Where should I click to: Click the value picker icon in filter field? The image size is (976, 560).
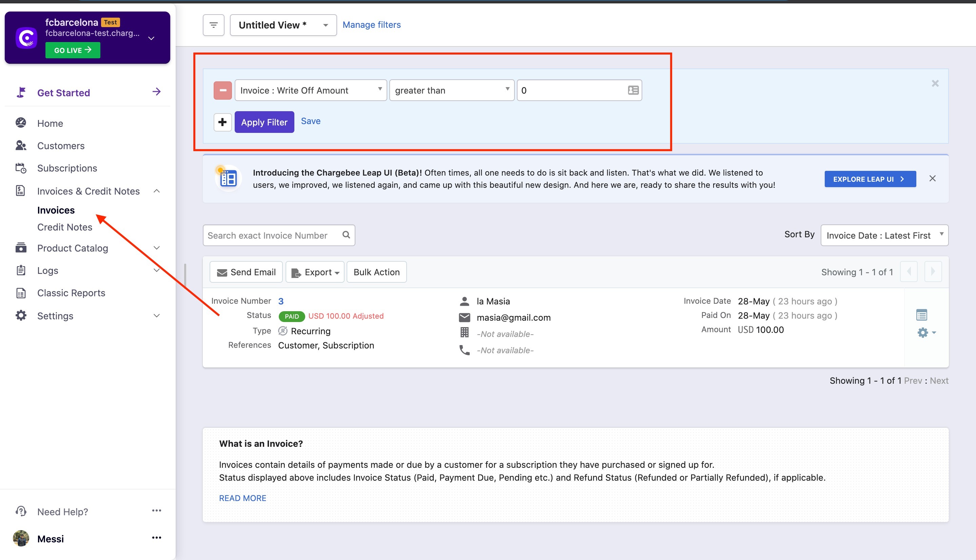[633, 91]
